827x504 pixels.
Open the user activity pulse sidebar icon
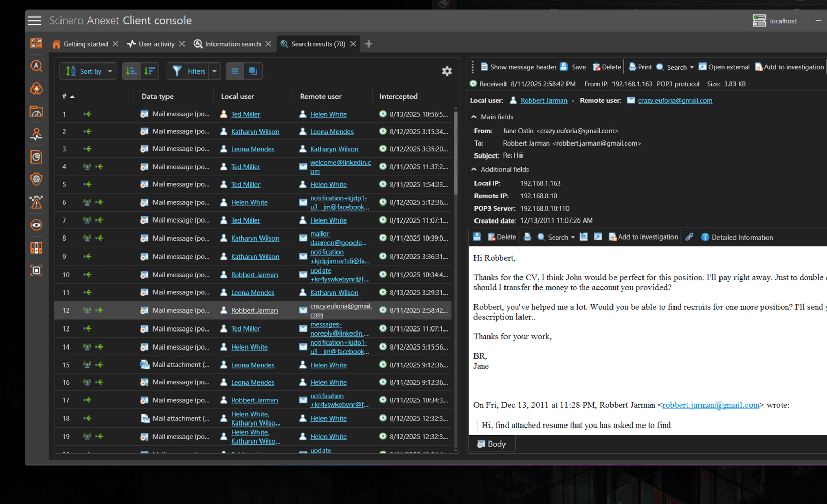pos(36,134)
